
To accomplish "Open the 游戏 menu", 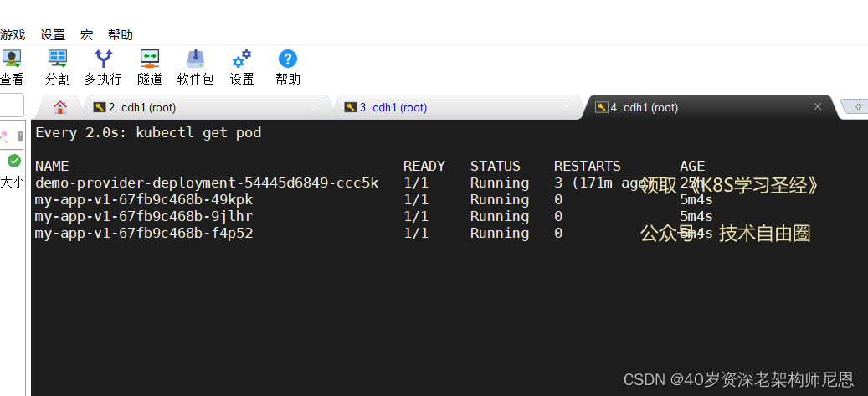I will point(13,35).
